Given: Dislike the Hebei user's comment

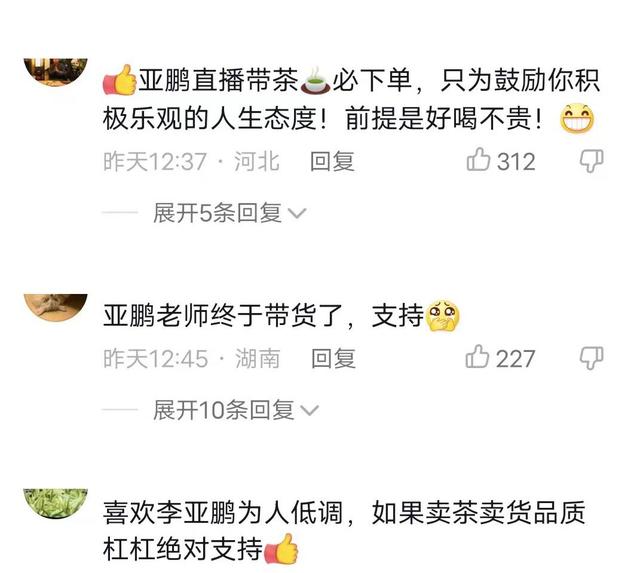Looking at the screenshot, I should (592, 160).
